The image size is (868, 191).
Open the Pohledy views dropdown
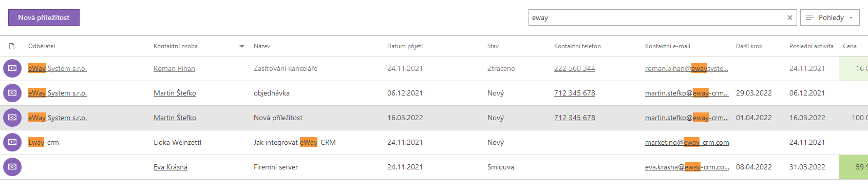point(830,17)
